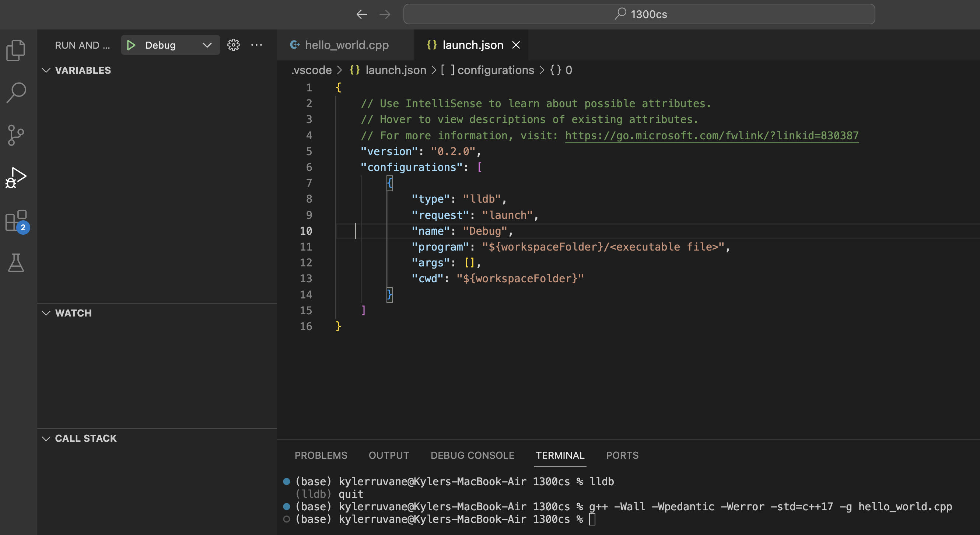
Task: Click the "0.2.0" value
Action: [x=453, y=151]
